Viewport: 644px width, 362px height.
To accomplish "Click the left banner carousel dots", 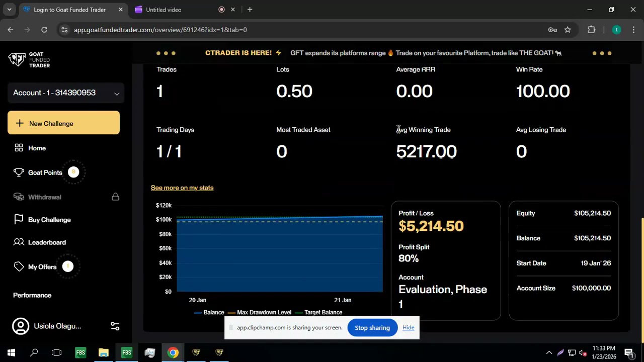I will pyautogui.click(x=166, y=53).
